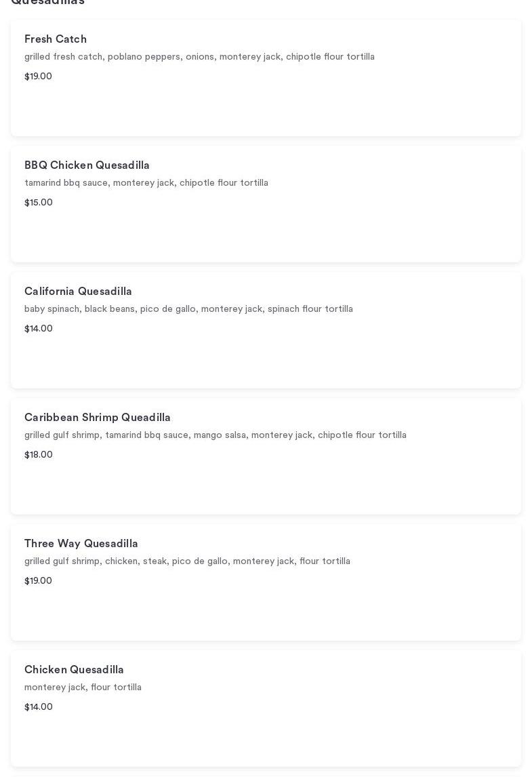Click Fresh Catch poblano peppers description
This screenshot has height=777, width=532.
click(199, 57)
